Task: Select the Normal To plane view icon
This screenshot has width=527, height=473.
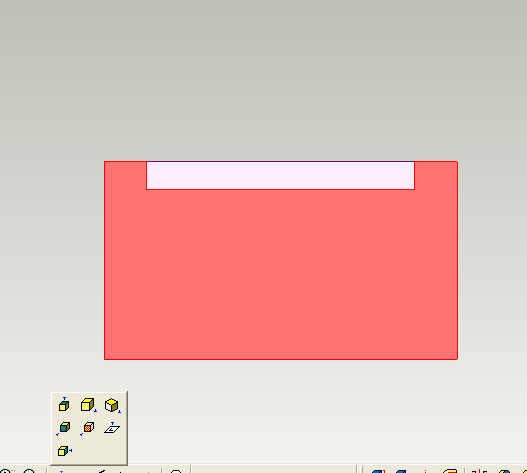Action: coord(112,428)
